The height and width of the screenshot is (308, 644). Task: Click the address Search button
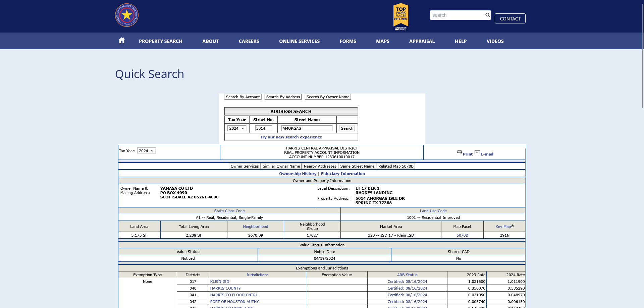[347, 128]
